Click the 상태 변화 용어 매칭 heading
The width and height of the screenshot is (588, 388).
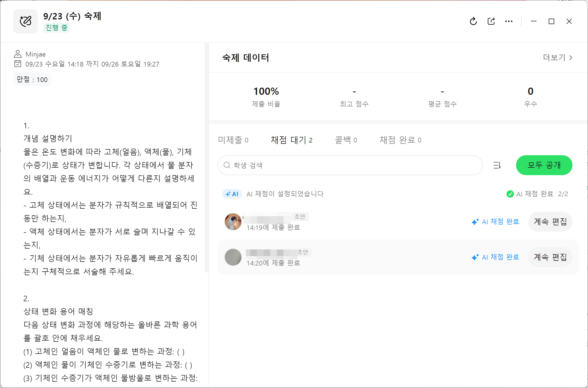point(58,311)
